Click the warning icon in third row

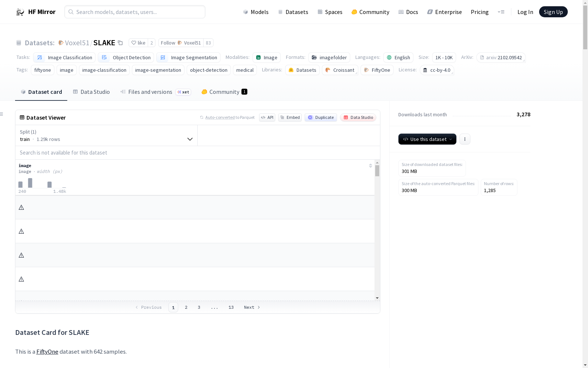click(21, 255)
